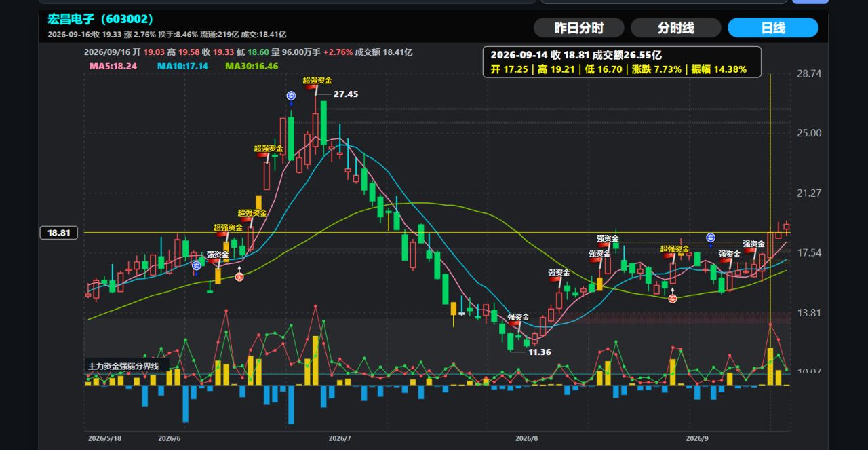Click the 18.81 price tag on the left axis
This screenshot has width=868, height=450.
[x=59, y=233]
